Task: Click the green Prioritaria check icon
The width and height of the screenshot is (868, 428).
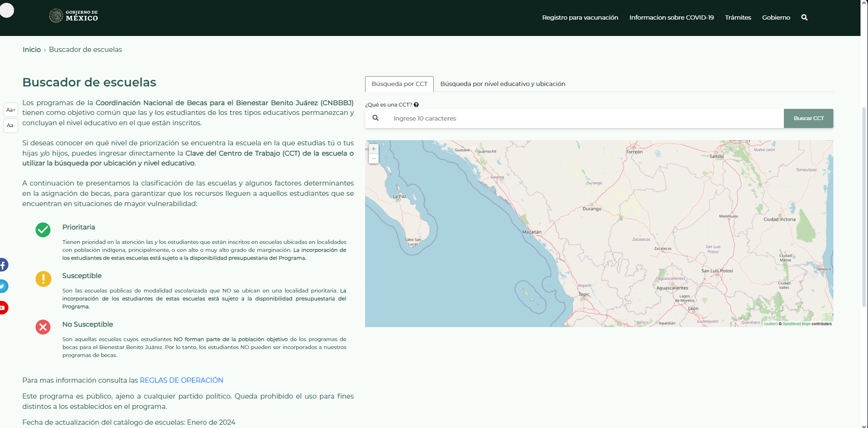Action: pos(43,230)
